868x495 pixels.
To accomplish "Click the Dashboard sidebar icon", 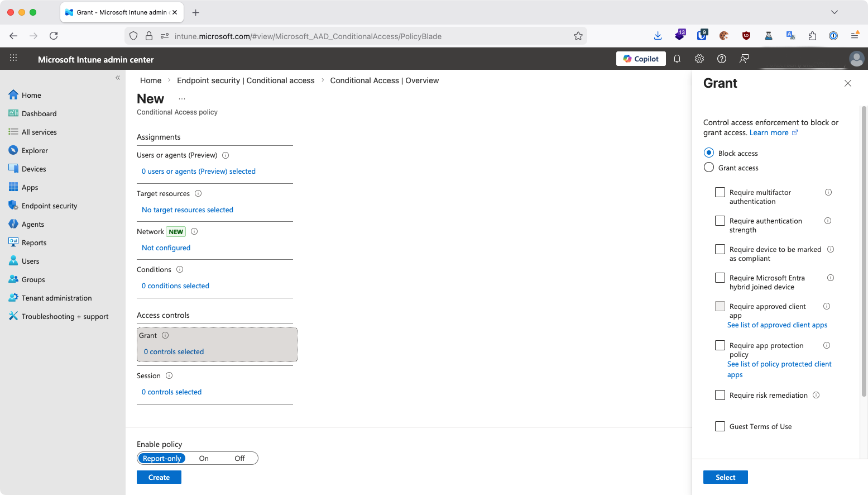I will pyautogui.click(x=13, y=113).
